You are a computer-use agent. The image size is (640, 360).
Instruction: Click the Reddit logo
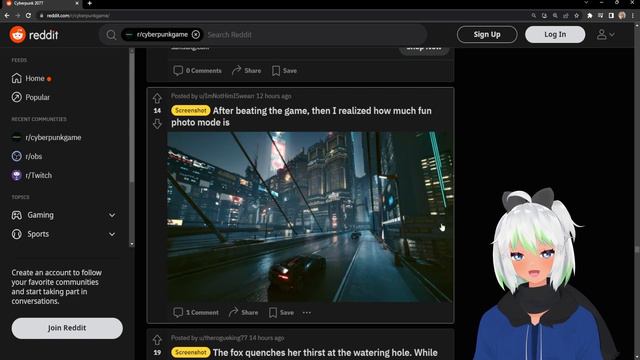click(x=34, y=35)
